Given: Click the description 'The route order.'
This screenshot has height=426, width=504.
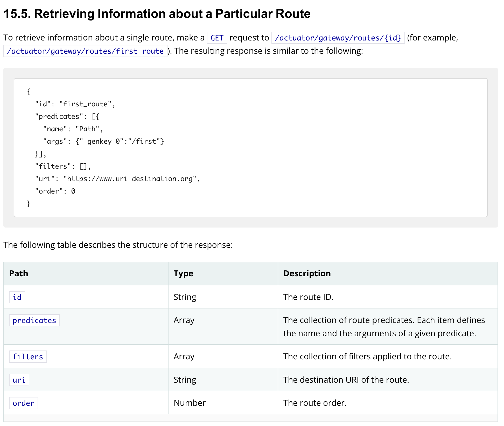Looking at the screenshot, I should 315,403.
